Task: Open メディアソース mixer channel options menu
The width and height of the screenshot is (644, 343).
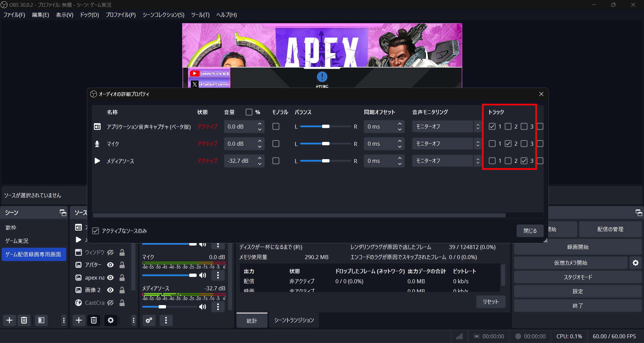Action: click(x=218, y=307)
